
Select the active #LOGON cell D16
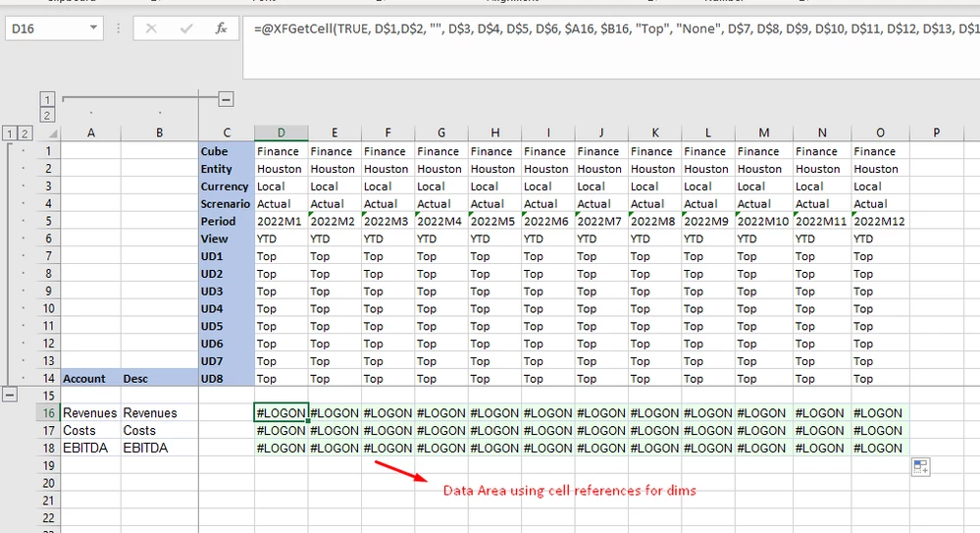(282, 413)
